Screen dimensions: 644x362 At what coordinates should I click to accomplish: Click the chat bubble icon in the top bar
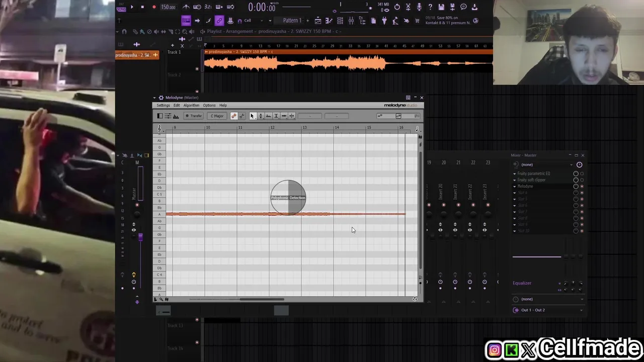[x=463, y=7]
